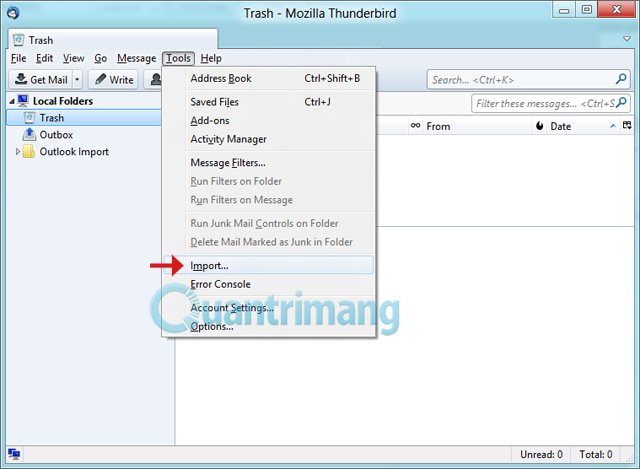Image resolution: width=640 pixels, height=469 pixels.
Task: Open the Edit menu
Action: (44, 58)
